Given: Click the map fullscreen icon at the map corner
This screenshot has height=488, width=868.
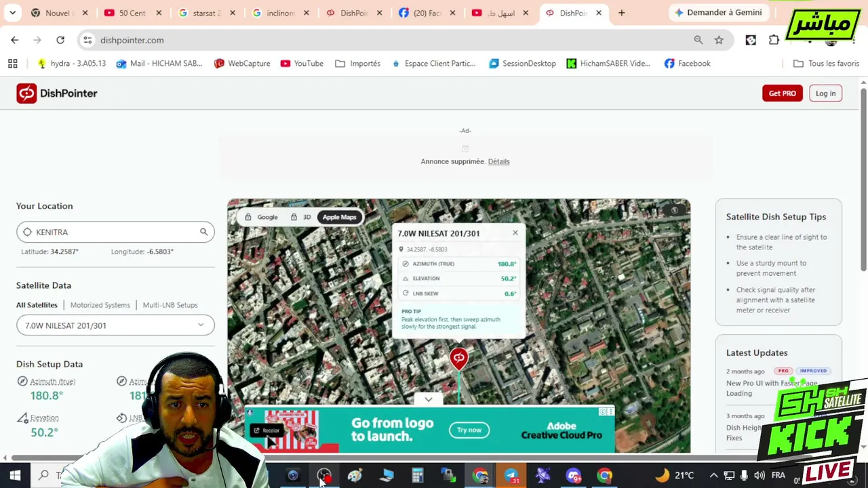Looking at the screenshot, I should (674, 211).
